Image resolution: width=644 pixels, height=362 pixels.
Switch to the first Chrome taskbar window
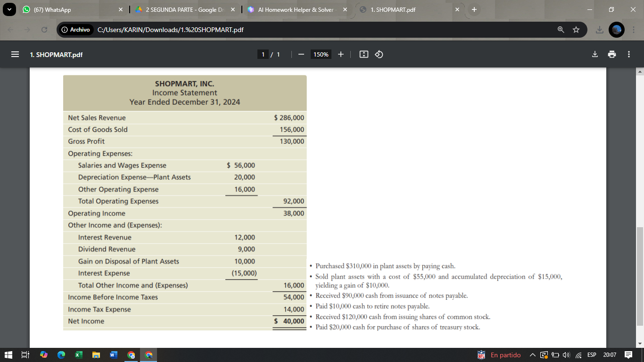point(131,355)
